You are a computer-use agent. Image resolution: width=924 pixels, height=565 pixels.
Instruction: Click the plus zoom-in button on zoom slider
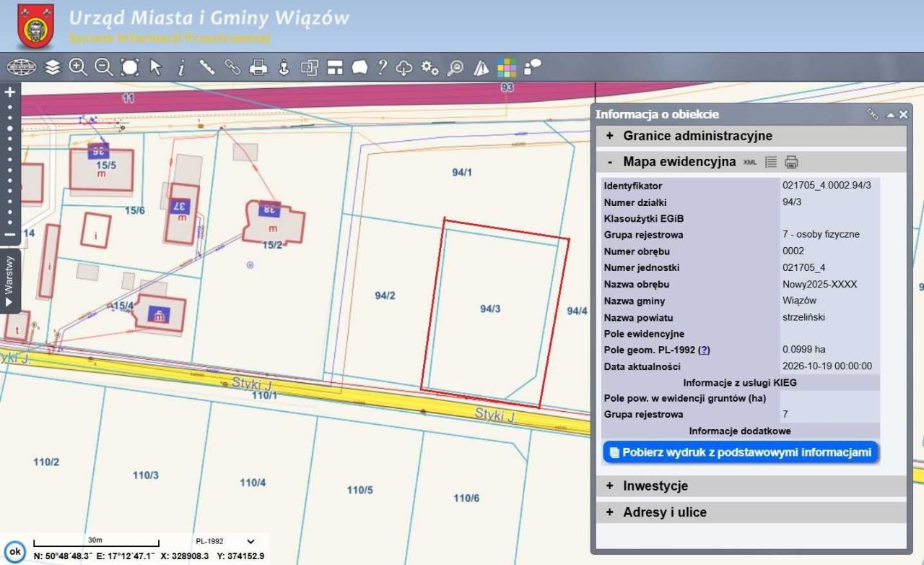click(9, 92)
